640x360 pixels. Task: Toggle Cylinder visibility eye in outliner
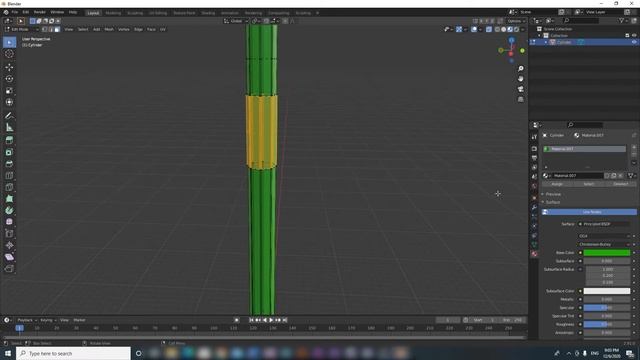click(x=634, y=42)
